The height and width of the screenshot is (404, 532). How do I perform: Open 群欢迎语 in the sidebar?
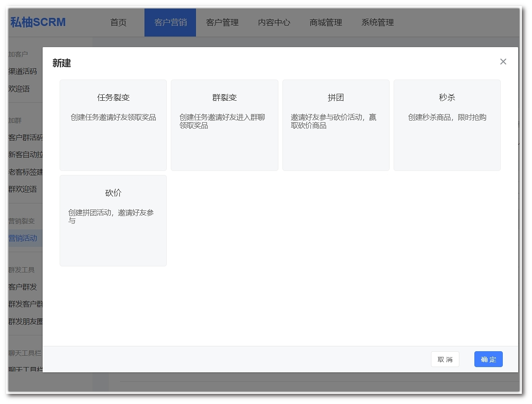coord(23,189)
